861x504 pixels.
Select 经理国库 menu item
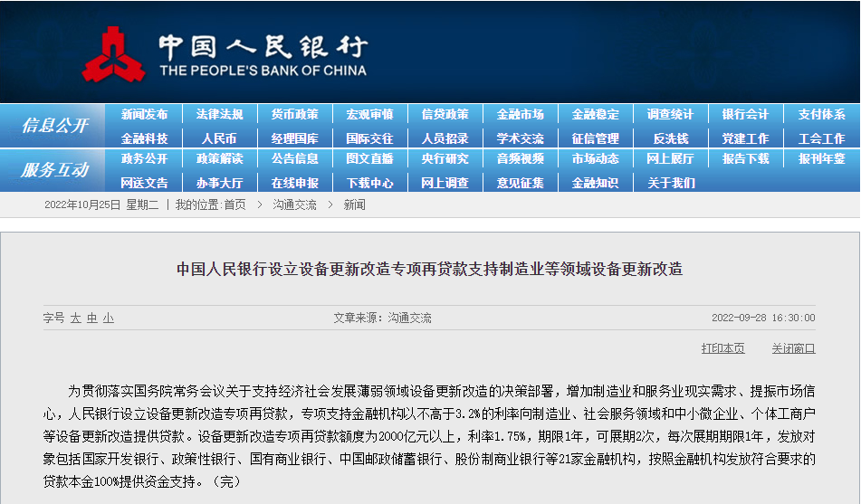295,138
